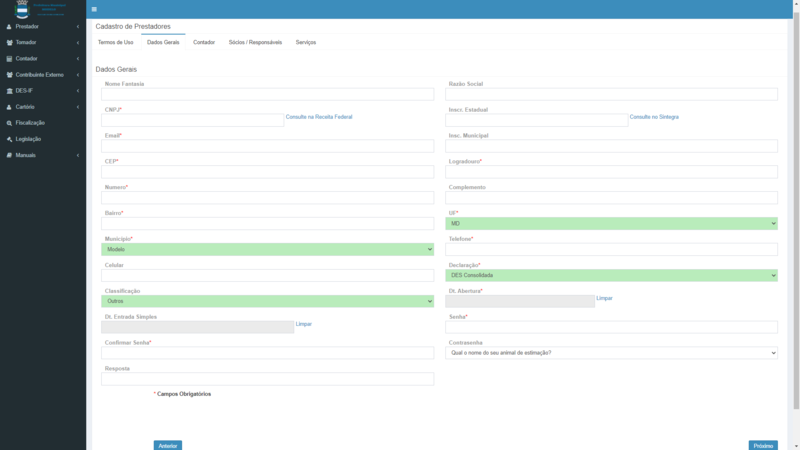Click the Consulte na Receita Federal link
The width and height of the screenshot is (800, 450).
coord(319,117)
